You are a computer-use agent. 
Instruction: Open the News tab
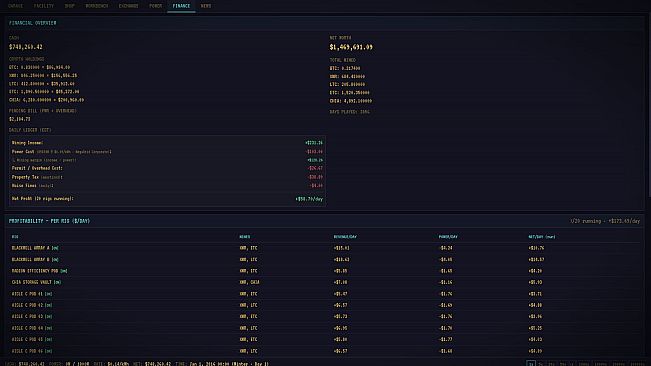pyautogui.click(x=206, y=6)
